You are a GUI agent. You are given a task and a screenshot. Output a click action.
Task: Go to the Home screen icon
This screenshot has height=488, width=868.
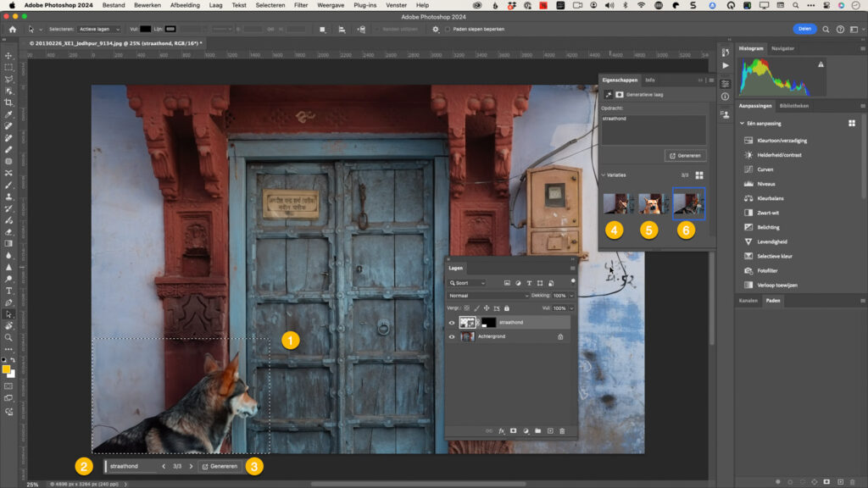pos(12,30)
